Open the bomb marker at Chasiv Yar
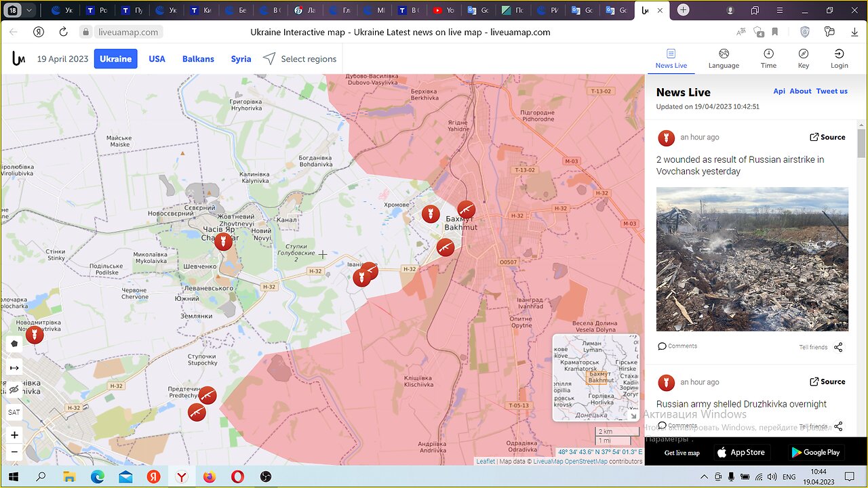The width and height of the screenshot is (868, 488). point(224,242)
